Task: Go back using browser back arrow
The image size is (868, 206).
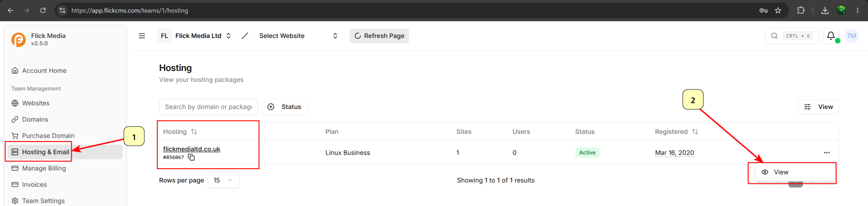Action: pos(10,10)
